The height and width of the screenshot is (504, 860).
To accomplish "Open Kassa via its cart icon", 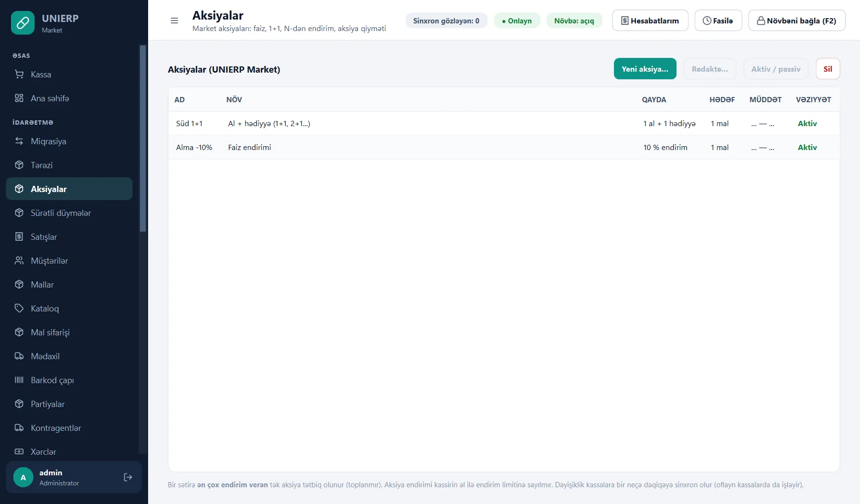I will pos(19,74).
